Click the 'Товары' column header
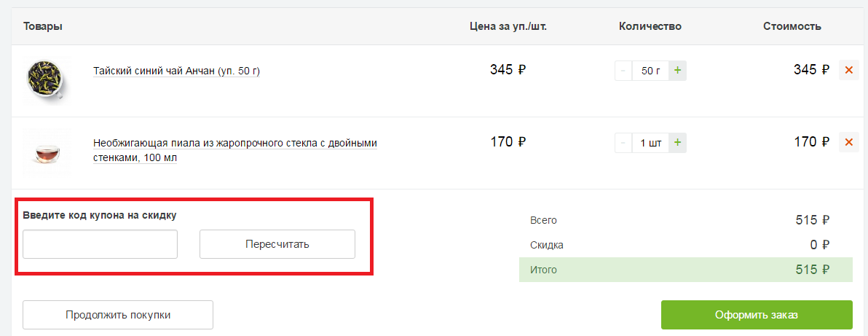Screen dimensions: 868x336 tap(43, 27)
